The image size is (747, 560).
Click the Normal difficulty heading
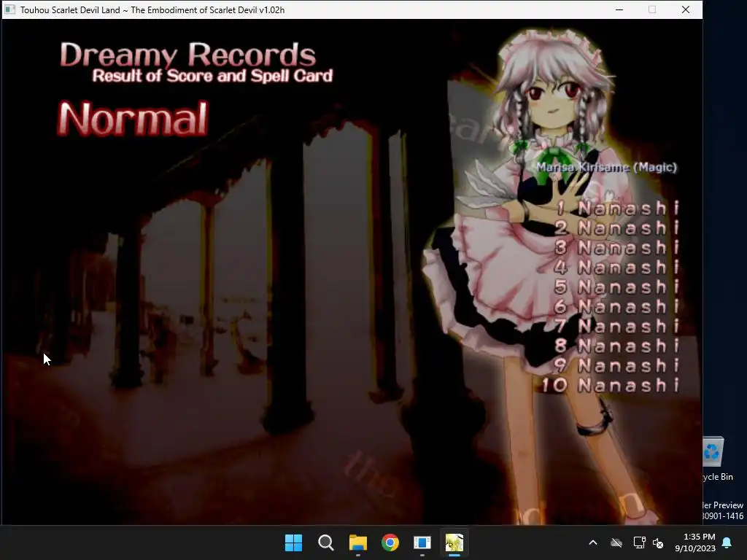click(x=133, y=118)
